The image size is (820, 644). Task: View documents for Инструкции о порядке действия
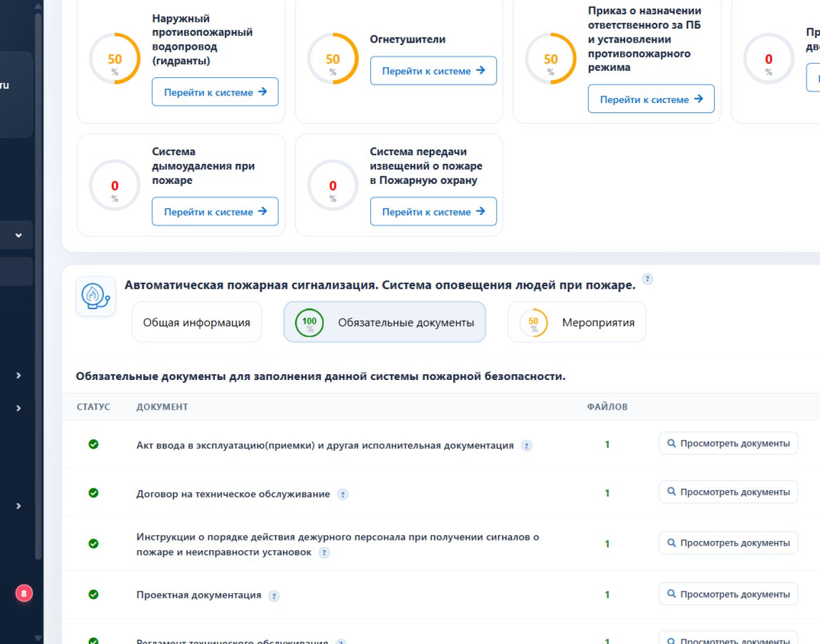coord(729,543)
